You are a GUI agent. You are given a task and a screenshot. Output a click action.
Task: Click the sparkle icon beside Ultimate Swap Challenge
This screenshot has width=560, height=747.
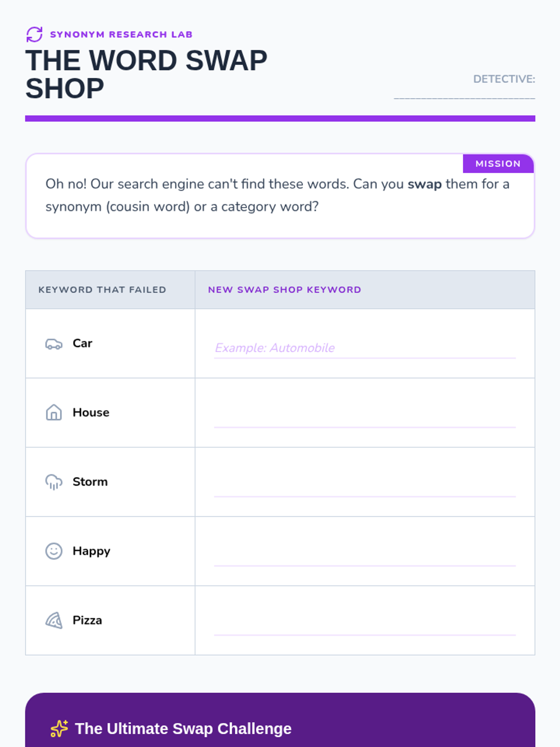(x=59, y=728)
